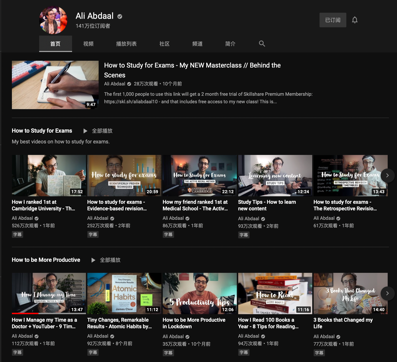Click title Tiny Changes, Remarkable Results
The height and width of the screenshot is (362, 397).
tap(120, 323)
